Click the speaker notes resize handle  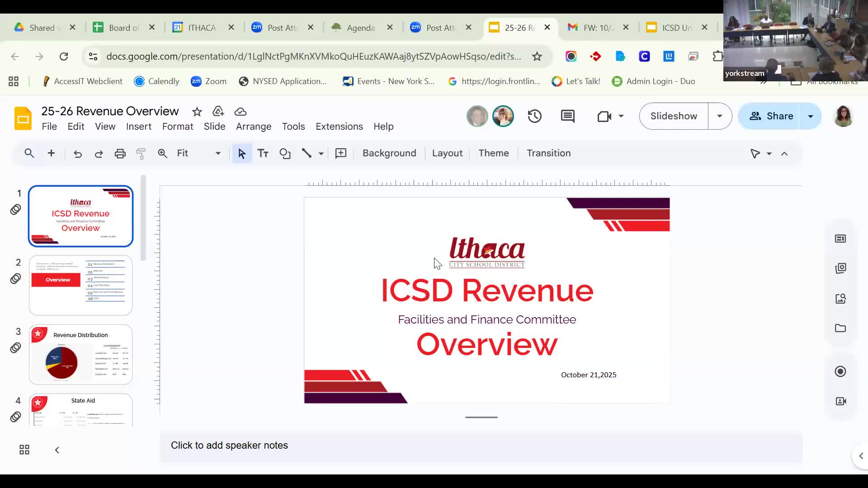point(481,417)
